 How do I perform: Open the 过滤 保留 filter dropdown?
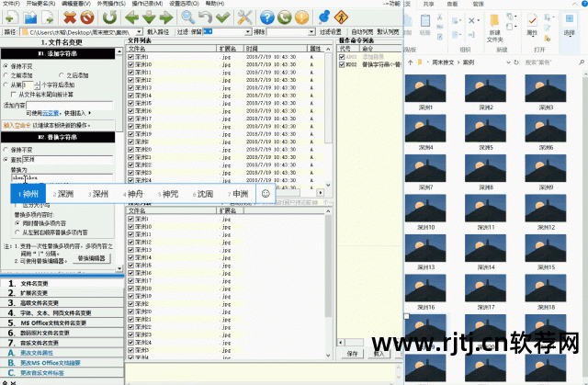[248, 32]
